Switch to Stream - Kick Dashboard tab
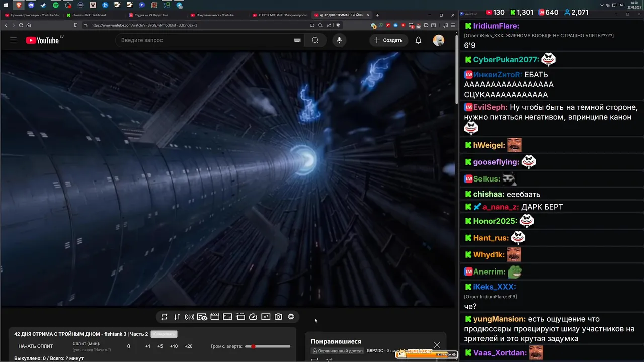This screenshot has width=644, height=362. click(94, 15)
